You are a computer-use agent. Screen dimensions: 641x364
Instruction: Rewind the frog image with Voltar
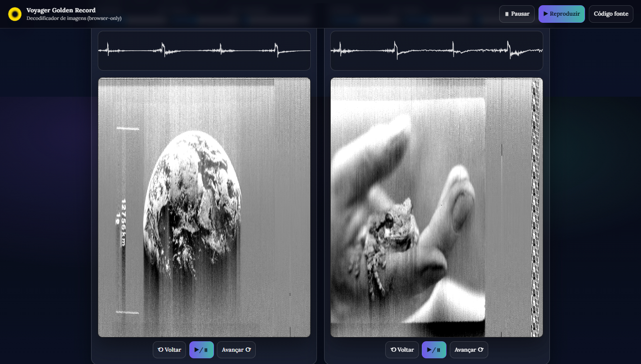pyautogui.click(x=402, y=350)
